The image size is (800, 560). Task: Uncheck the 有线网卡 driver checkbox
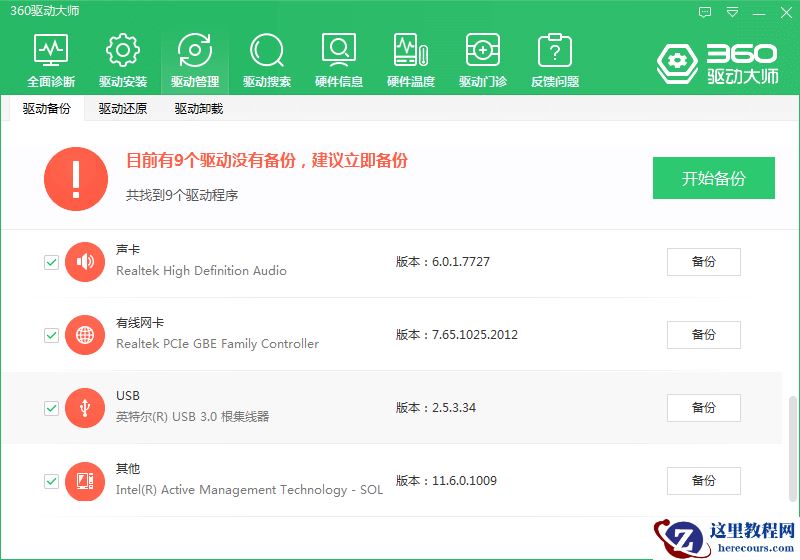[51, 335]
